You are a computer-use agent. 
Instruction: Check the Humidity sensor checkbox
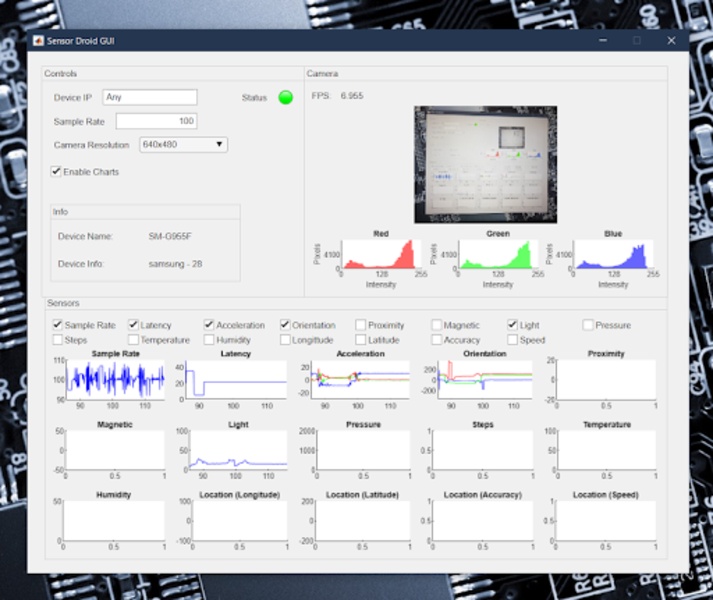tap(209, 340)
